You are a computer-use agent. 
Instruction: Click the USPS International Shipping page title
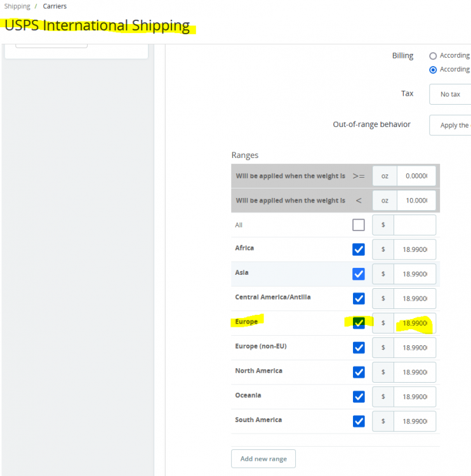[x=97, y=25]
